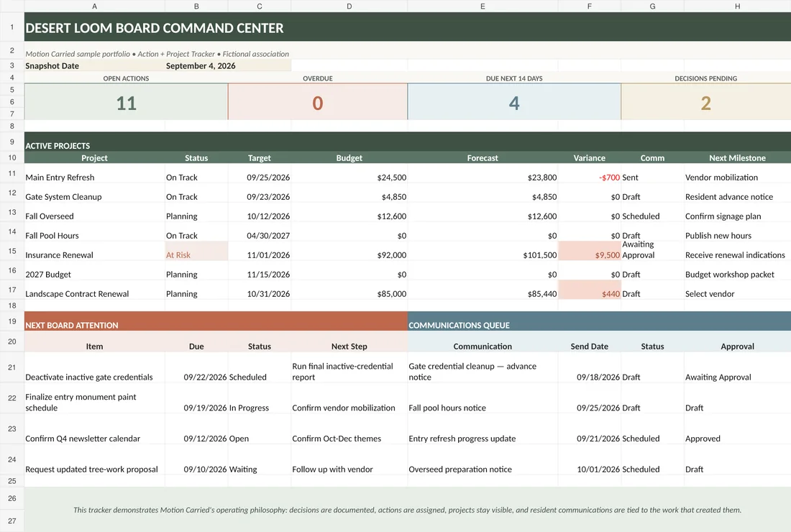Select the Fall Pool Hours project cell

coord(94,232)
